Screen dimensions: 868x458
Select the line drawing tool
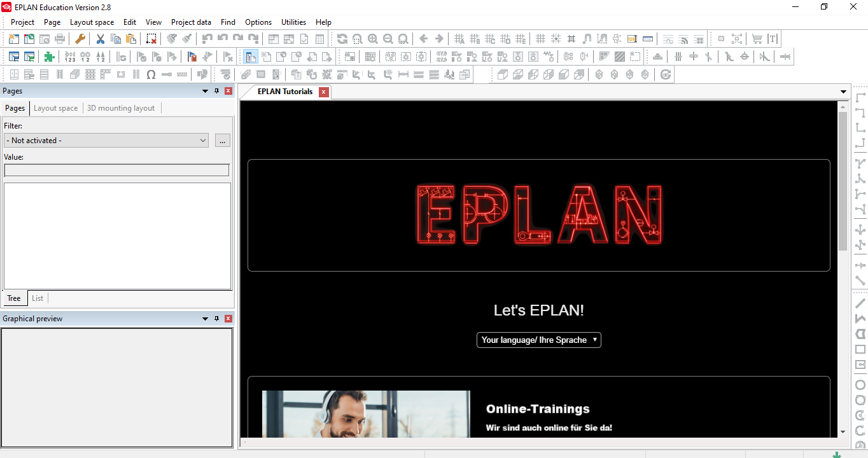860,303
